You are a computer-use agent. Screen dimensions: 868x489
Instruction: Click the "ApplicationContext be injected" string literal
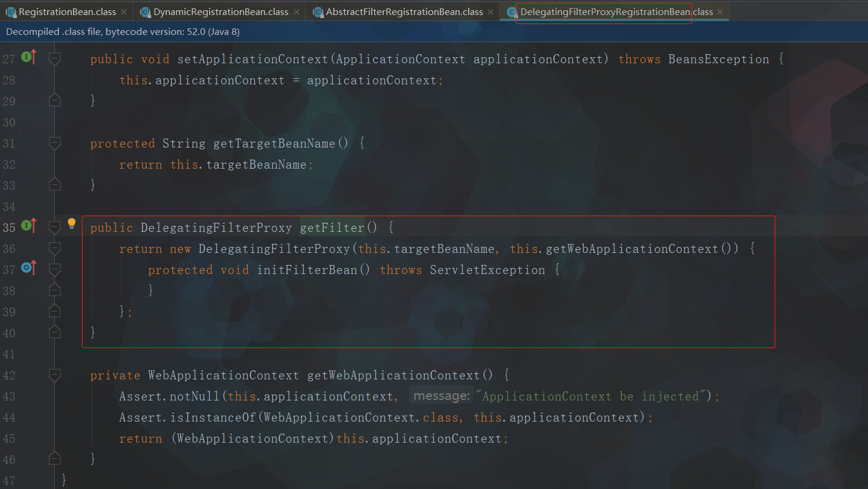590,396
